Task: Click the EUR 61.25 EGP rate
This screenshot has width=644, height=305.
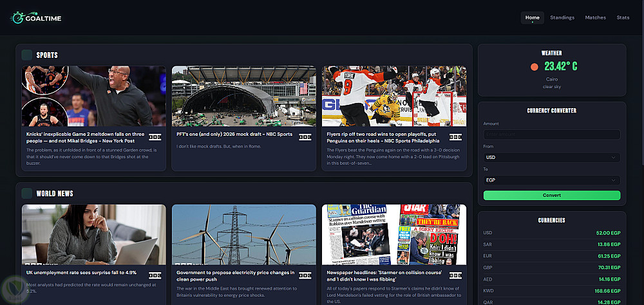Action: [x=609, y=255]
